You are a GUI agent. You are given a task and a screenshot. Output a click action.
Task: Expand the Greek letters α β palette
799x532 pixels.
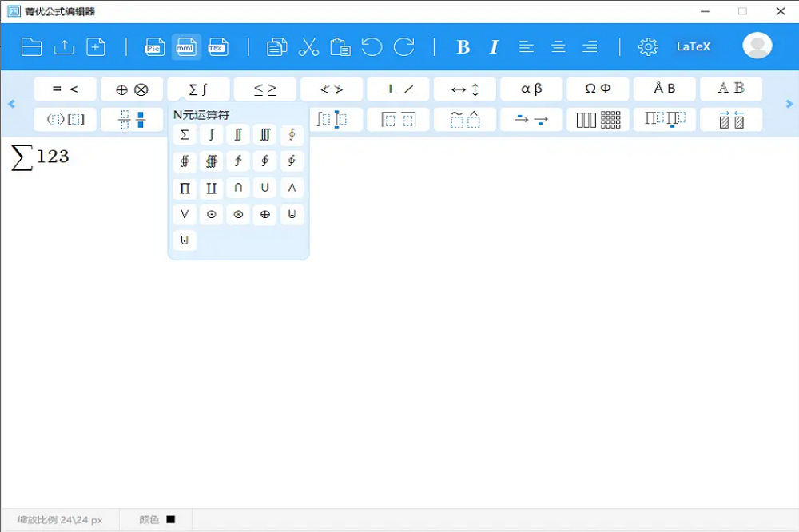[x=531, y=89]
